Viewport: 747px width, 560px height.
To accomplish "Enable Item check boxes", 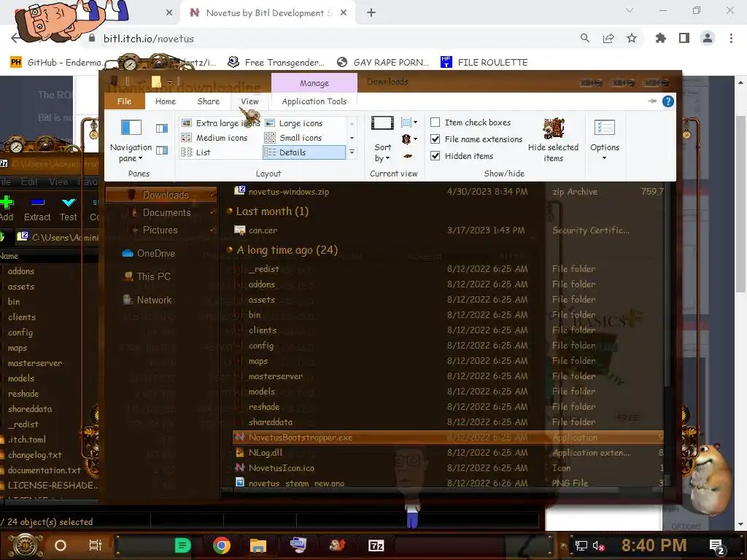I will tap(471, 122).
